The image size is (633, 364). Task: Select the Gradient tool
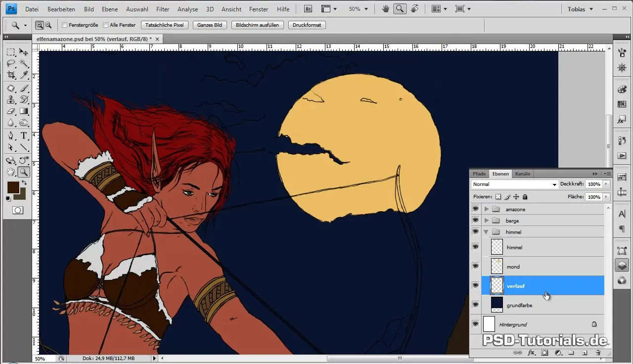tap(23, 111)
